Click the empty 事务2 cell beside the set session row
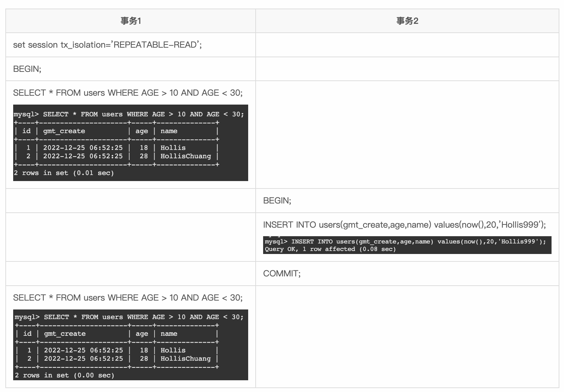The image size is (564, 392). pos(407,45)
